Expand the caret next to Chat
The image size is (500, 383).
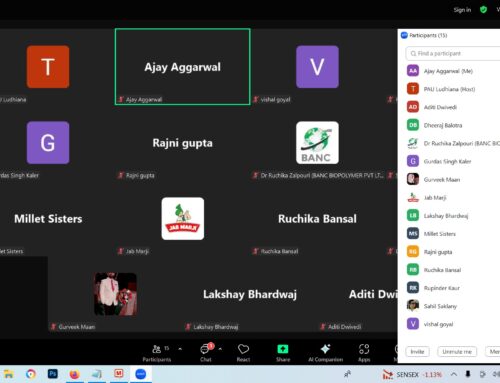tap(220, 349)
